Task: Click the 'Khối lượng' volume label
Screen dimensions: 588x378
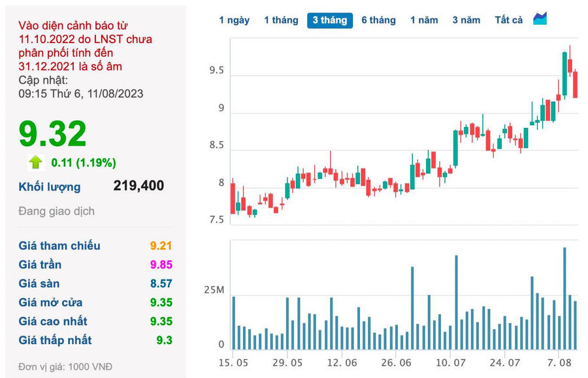Action: (50, 187)
